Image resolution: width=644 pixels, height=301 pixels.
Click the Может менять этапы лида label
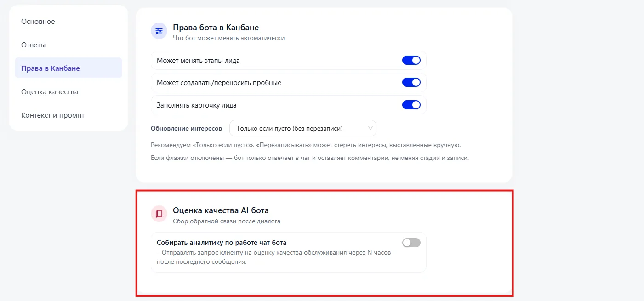click(x=198, y=60)
